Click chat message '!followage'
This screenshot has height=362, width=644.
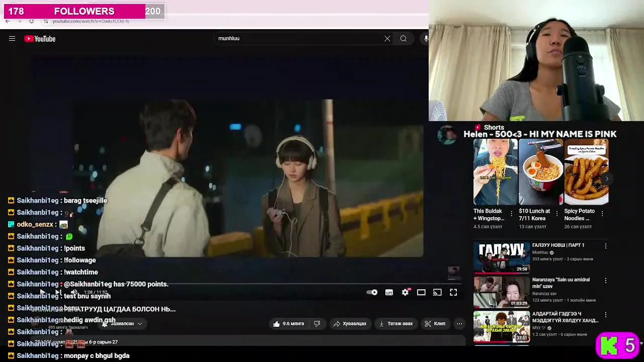click(x=79, y=260)
